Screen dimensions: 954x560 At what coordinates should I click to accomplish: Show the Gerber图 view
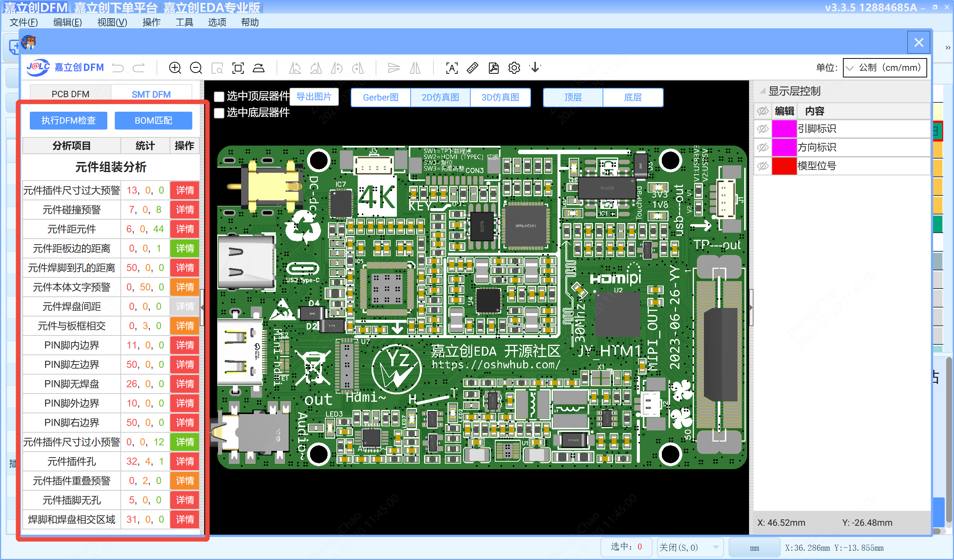click(381, 97)
